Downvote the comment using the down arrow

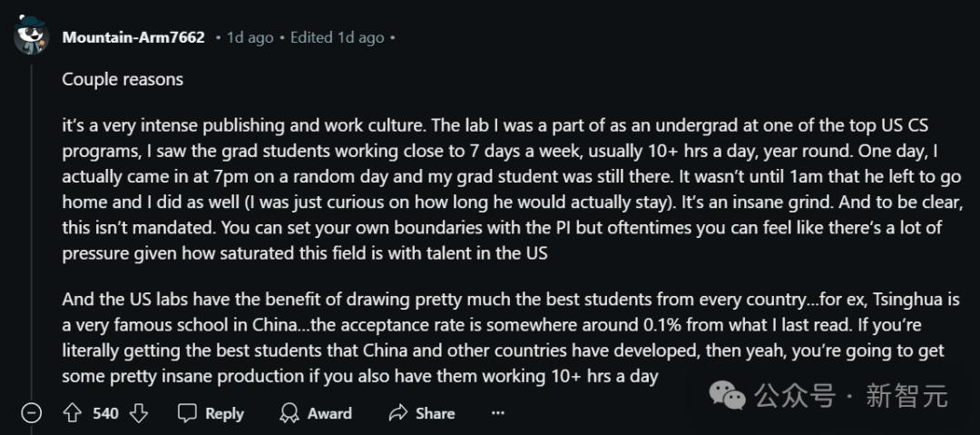coord(138,413)
